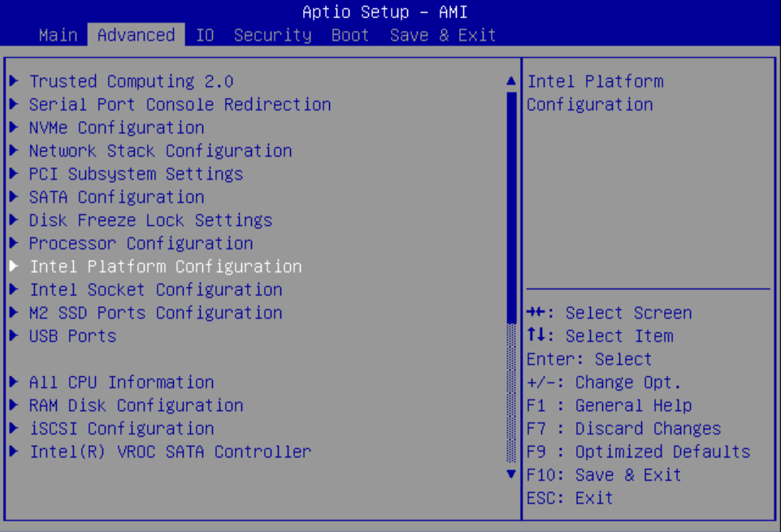Select Disk Freeze Lock Settings
This screenshot has width=781, height=532.
point(150,220)
